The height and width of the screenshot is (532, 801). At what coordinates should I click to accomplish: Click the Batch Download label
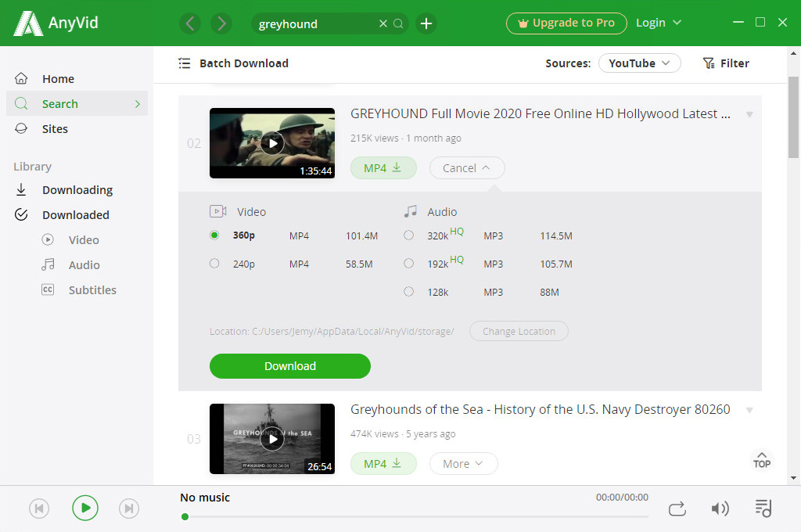244,63
